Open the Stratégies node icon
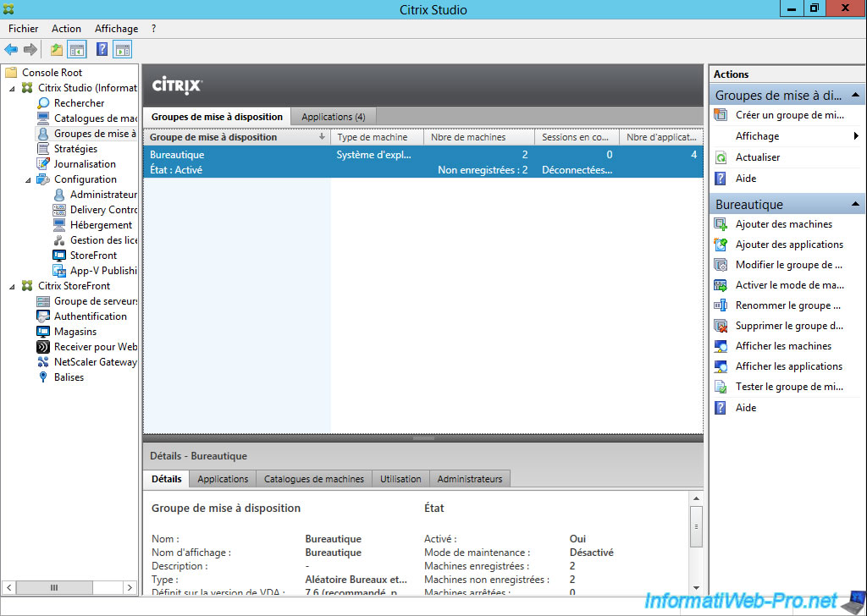The image size is (867, 616). [43, 149]
